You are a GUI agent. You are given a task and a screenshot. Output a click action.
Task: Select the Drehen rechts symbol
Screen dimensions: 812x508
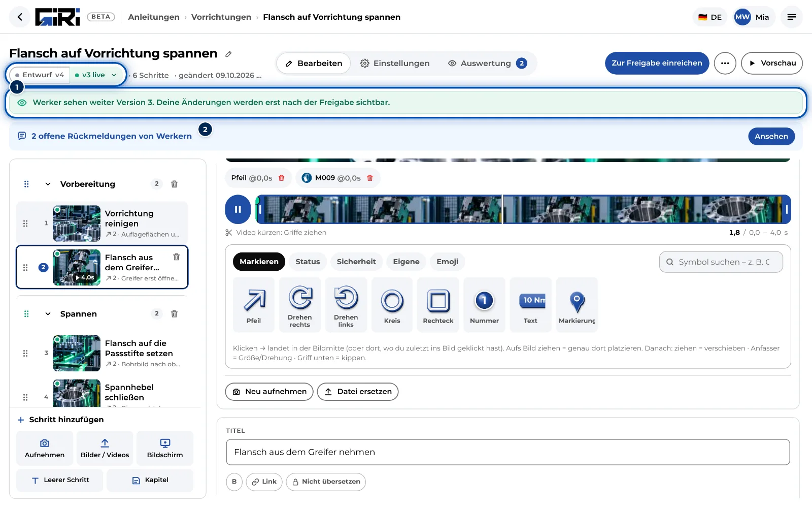[300, 305]
